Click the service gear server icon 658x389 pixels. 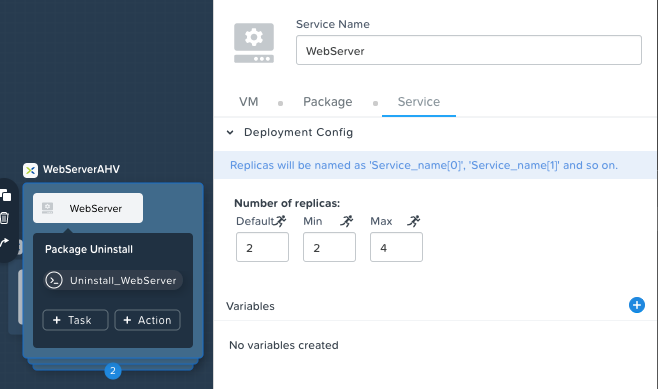(254, 43)
